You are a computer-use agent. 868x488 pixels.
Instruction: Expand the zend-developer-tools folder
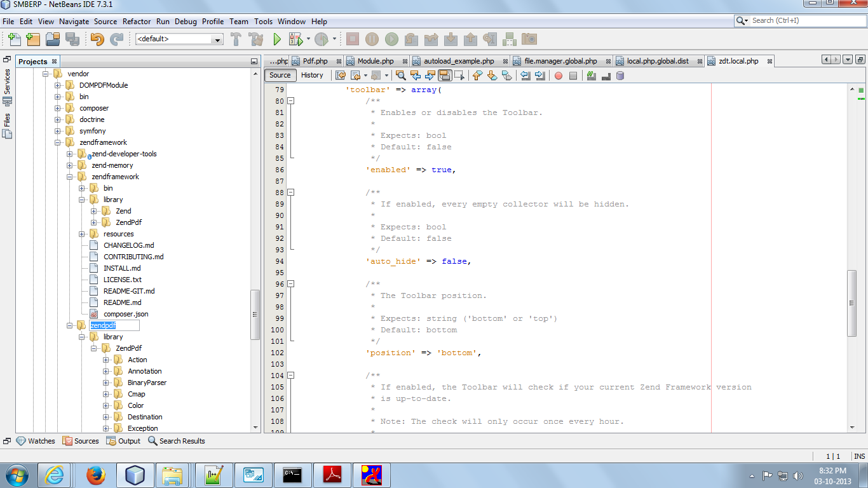[x=70, y=154]
